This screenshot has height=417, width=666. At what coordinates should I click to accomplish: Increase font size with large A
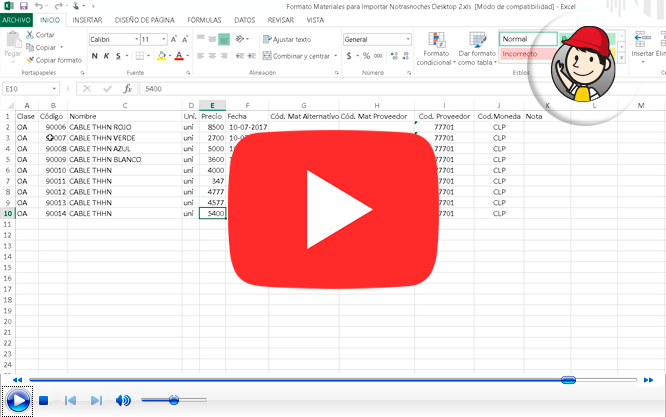174,39
